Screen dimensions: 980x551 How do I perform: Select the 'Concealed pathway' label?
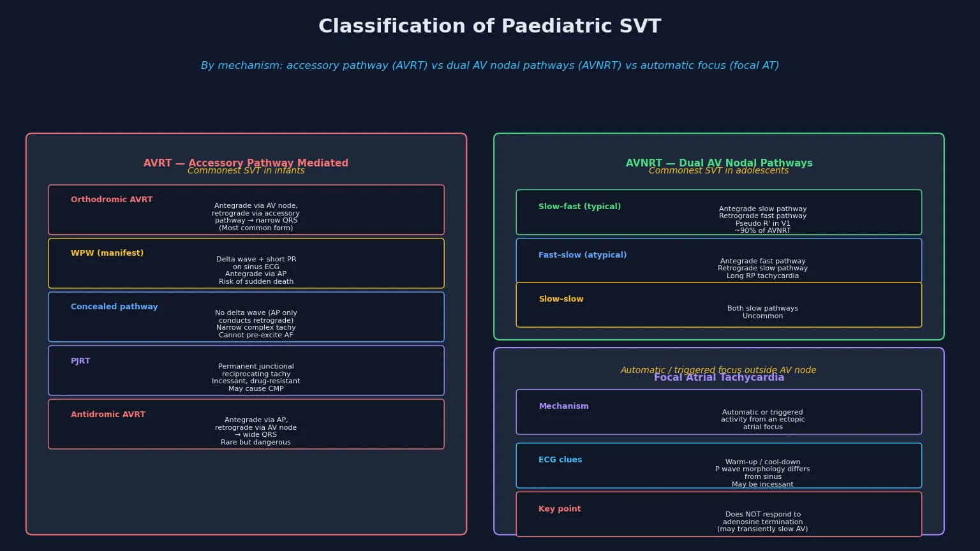coord(114,307)
